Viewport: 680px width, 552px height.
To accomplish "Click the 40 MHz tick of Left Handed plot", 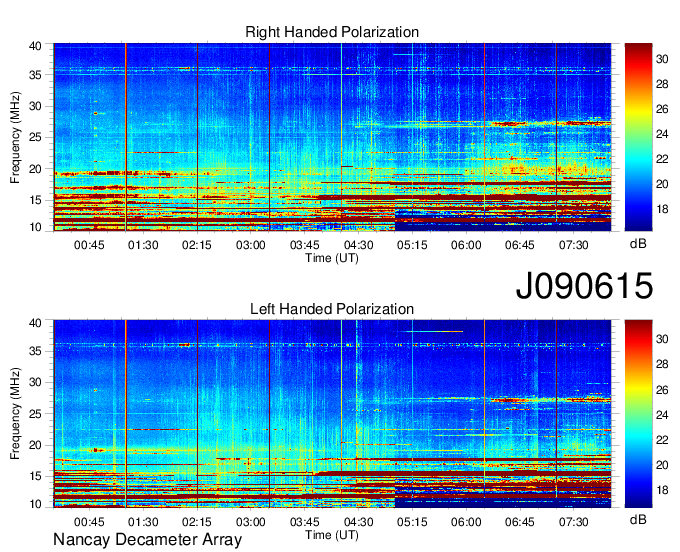I will (x=35, y=323).
